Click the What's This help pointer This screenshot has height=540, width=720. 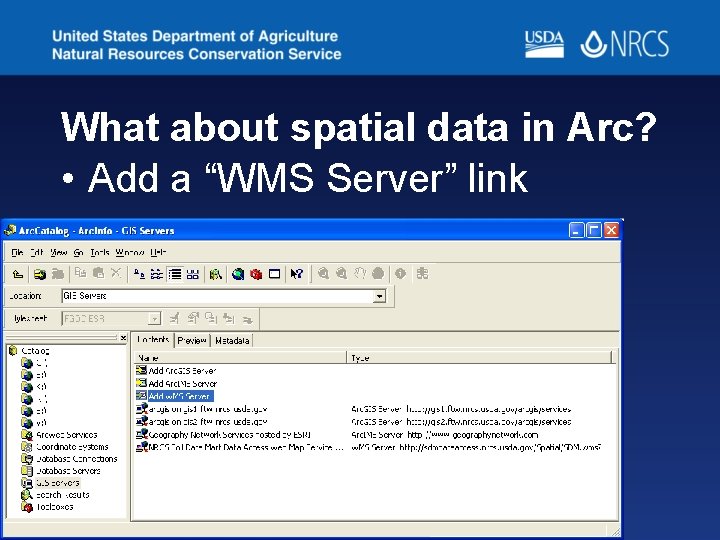[297, 274]
